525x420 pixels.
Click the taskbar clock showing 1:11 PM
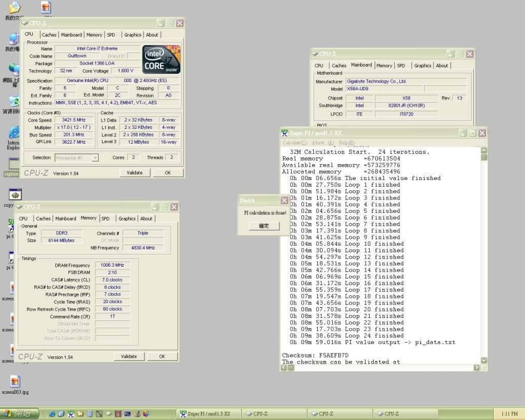[x=509, y=414]
